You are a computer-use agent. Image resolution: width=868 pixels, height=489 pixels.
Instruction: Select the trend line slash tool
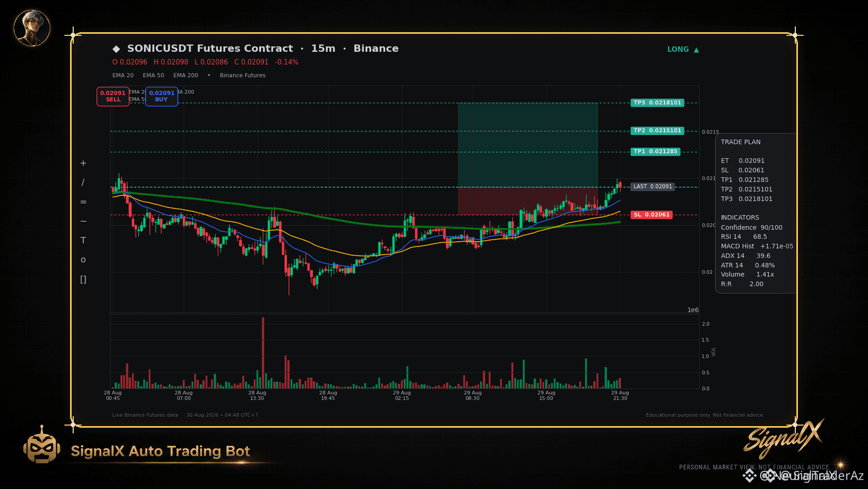83,182
